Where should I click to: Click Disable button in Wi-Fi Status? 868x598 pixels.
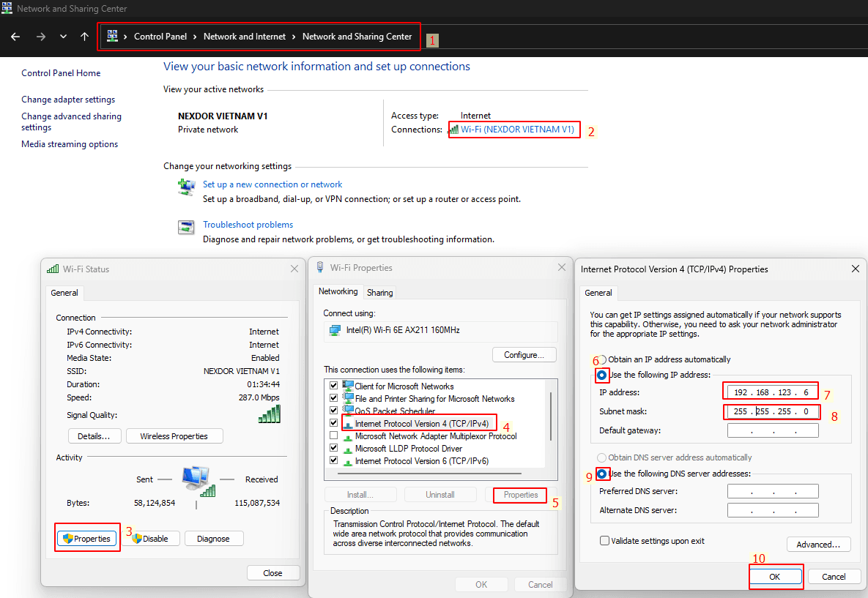(151, 538)
